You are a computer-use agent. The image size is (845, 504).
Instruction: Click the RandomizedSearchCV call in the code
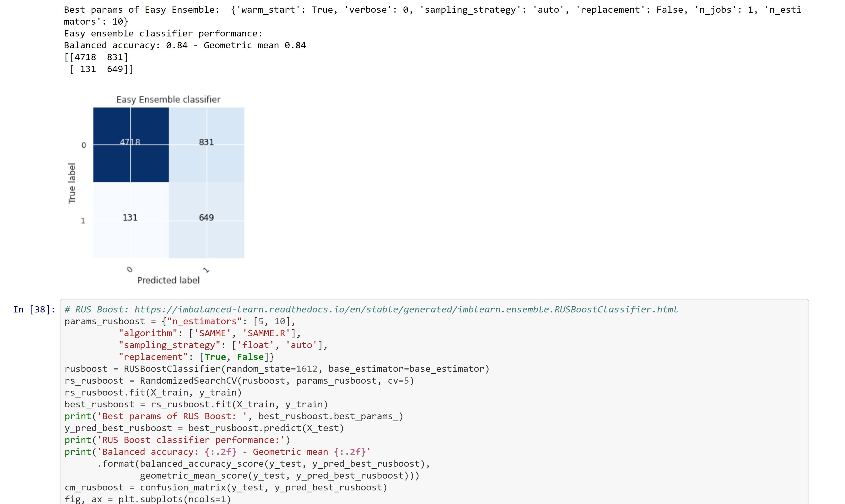click(234, 380)
